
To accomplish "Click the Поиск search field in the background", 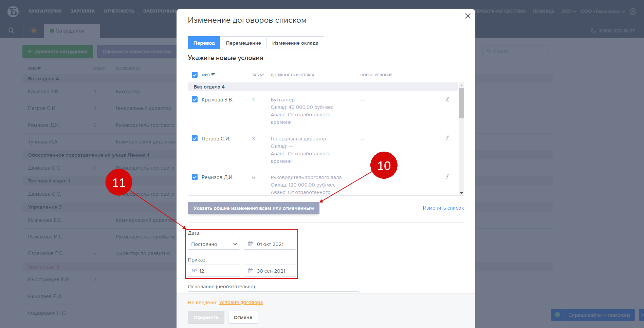I will click(x=516, y=51).
